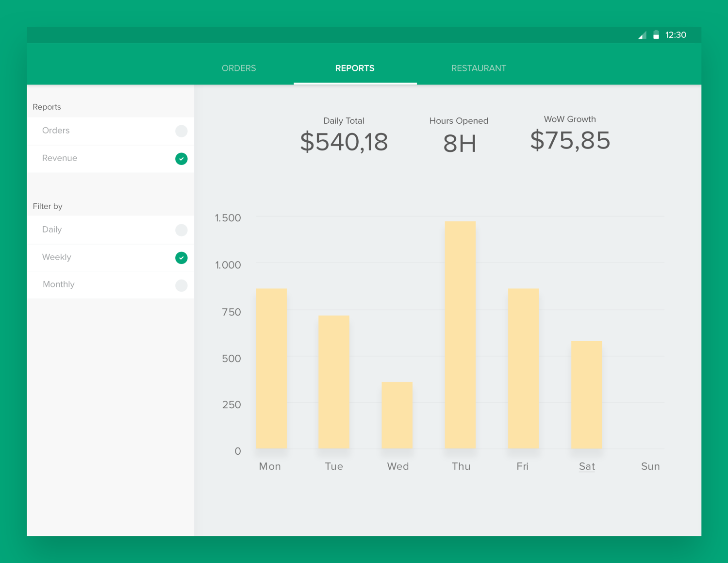Click the Monthly filter label
Image resolution: width=728 pixels, height=563 pixels.
pos(59,284)
